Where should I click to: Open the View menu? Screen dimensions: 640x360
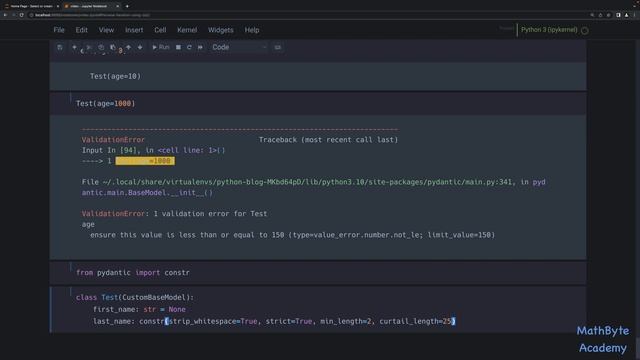click(106, 30)
